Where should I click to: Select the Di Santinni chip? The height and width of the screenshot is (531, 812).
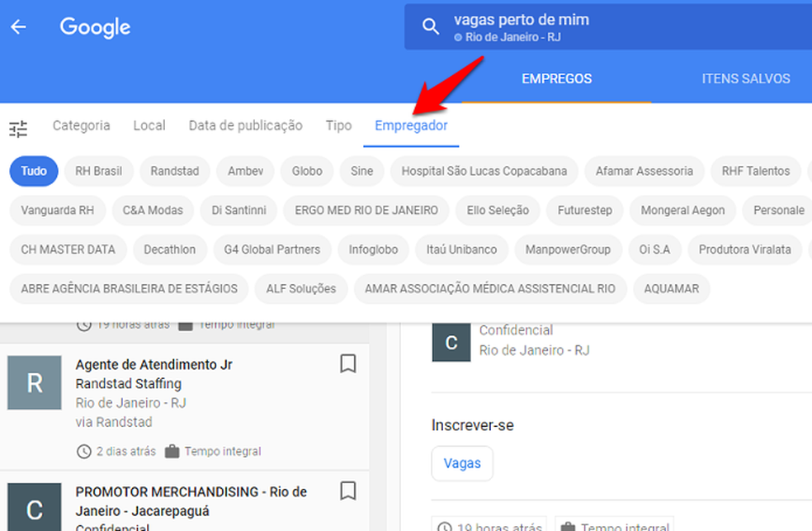[x=238, y=211]
